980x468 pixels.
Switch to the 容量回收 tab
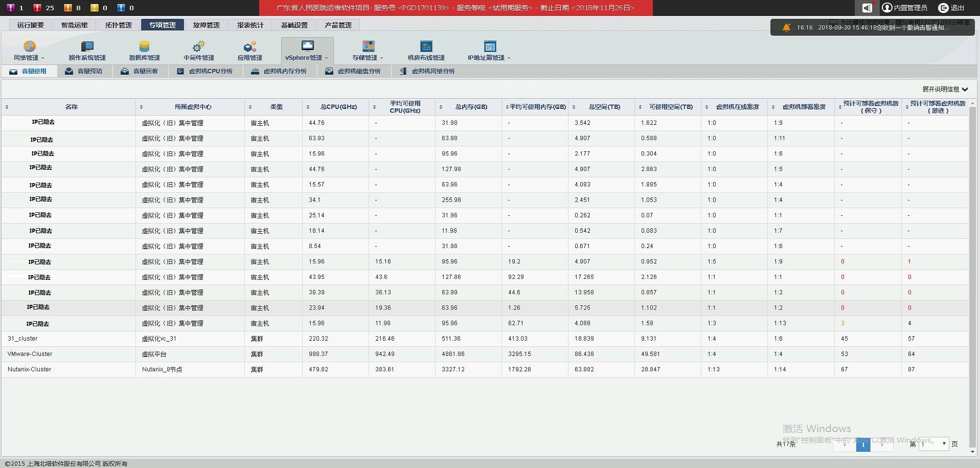pos(140,71)
